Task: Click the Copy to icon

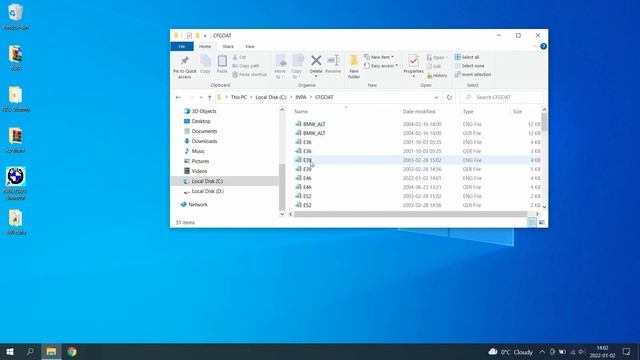Action: (298, 61)
